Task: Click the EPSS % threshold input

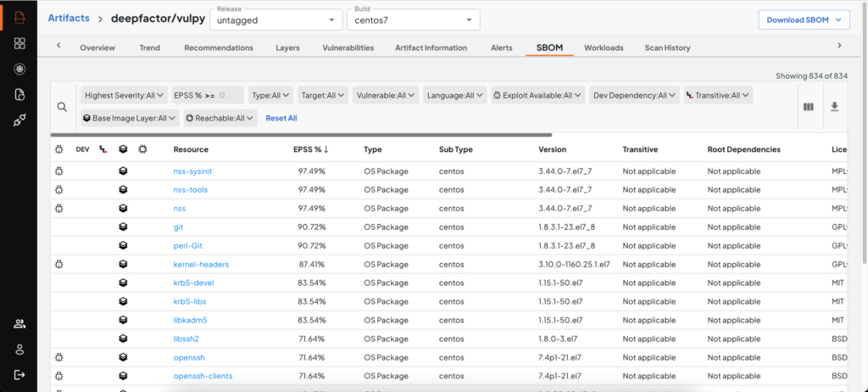Action: click(229, 95)
